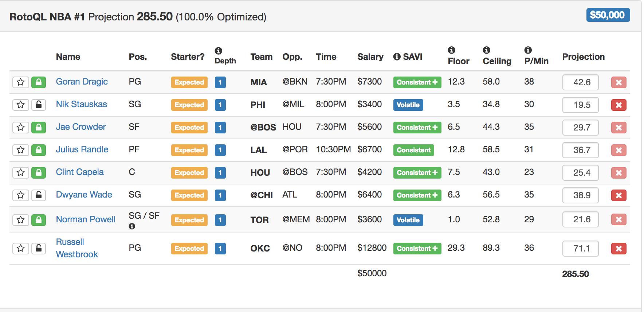The image size is (644, 312).
Task: Open Julius Randle player link
Action: click(82, 149)
